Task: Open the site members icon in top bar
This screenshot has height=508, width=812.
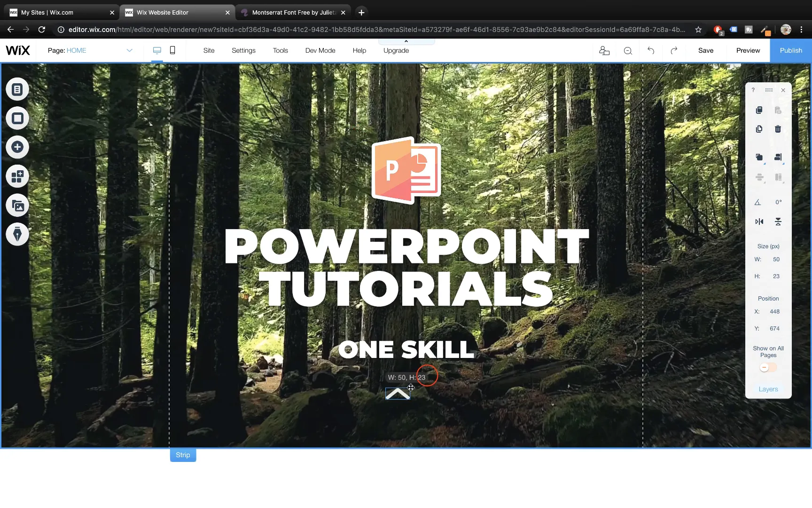Action: pos(604,50)
